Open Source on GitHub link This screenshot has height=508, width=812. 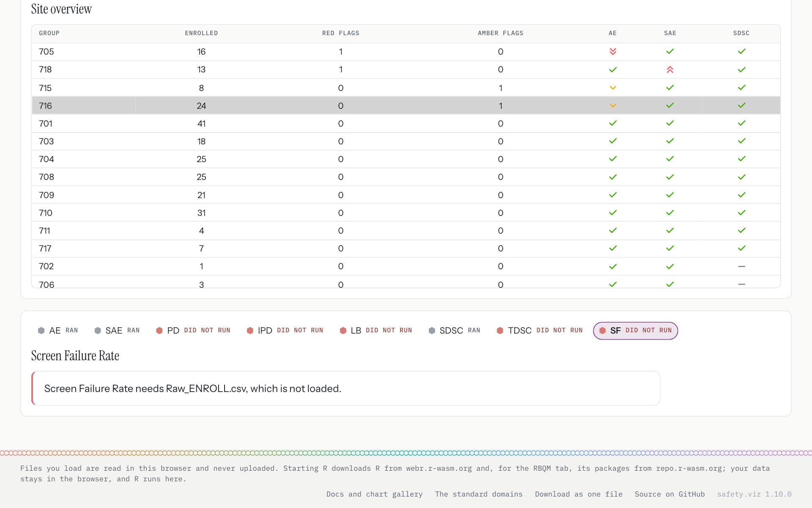pyautogui.click(x=669, y=494)
